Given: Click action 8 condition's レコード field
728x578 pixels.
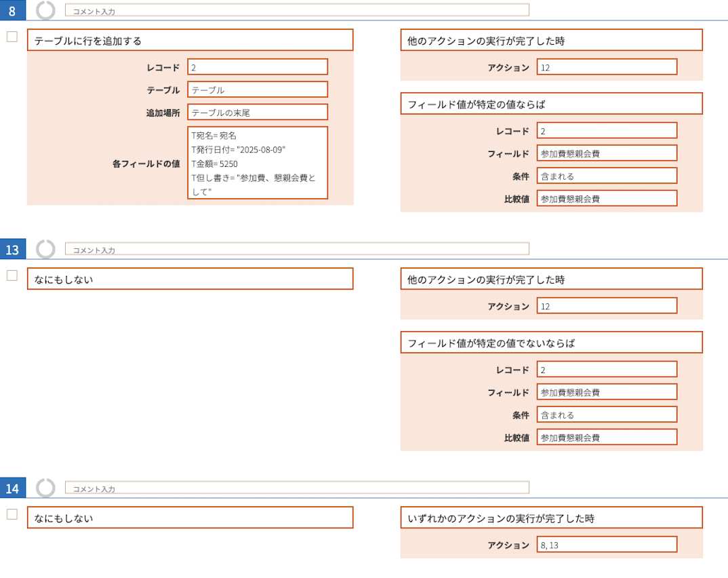Looking at the screenshot, I should click(x=607, y=130).
